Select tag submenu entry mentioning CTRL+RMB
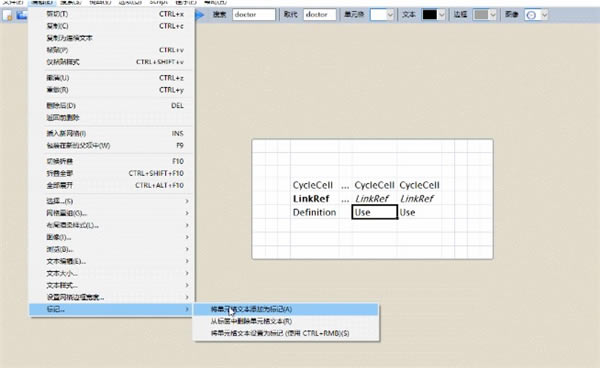600x368 pixels. tap(286, 333)
